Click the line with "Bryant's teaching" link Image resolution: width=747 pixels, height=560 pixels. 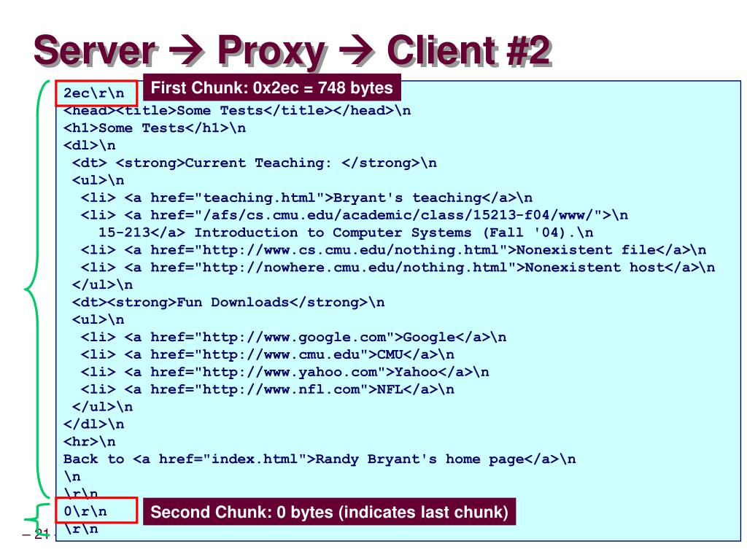tap(306, 198)
